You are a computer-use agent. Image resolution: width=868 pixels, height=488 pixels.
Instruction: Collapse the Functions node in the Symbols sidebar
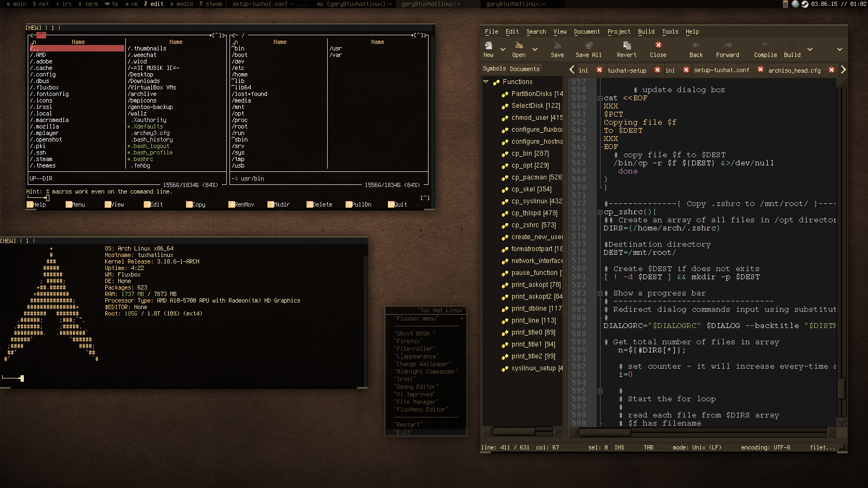[x=486, y=81]
